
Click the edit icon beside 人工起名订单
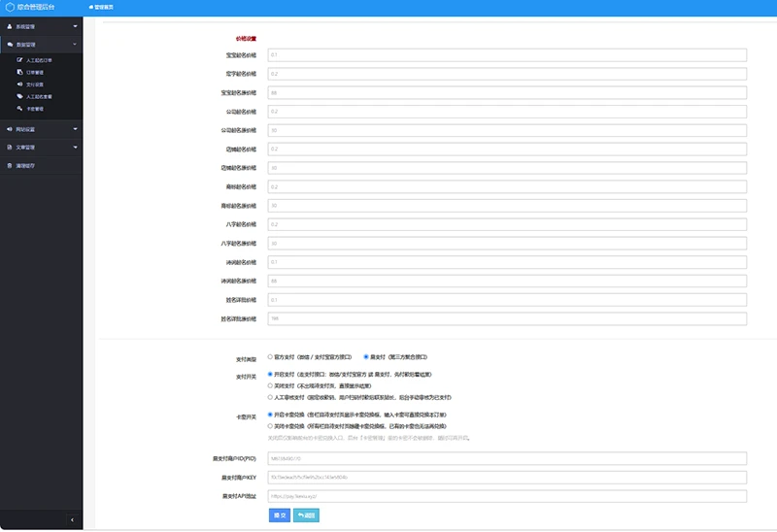(x=19, y=60)
